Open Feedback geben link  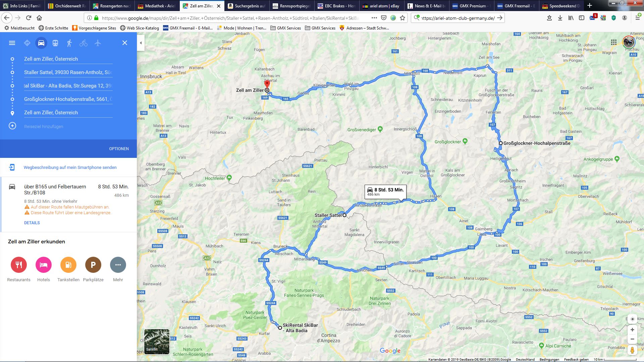coord(576,359)
